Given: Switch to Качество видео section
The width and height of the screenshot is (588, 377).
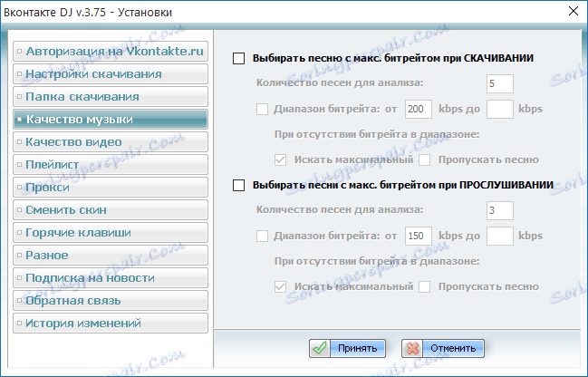Looking at the screenshot, I should click(x=111, y=141).
